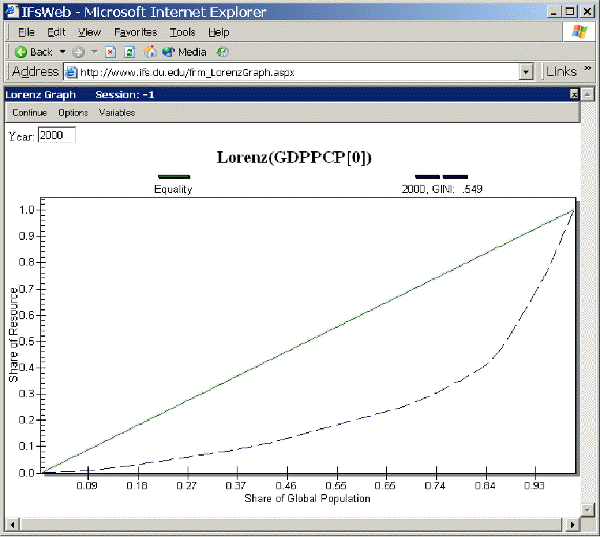The width and height of the screenshot is (600, 537).
Task: Click the '2000, GINI: .549' legend text
Action: [x=442, y=189]
